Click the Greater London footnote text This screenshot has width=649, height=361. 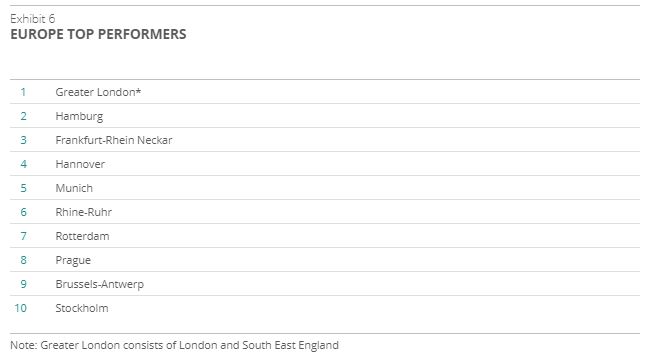pyautogui.click(x=174, y=345)
